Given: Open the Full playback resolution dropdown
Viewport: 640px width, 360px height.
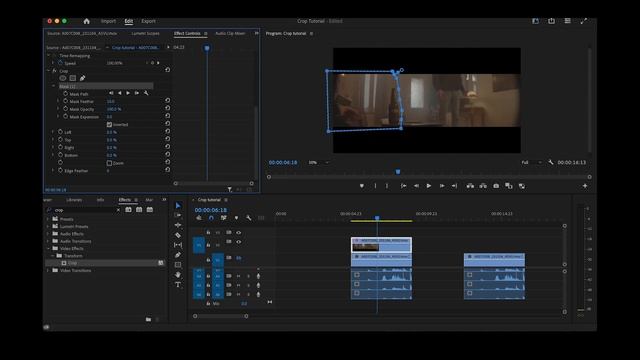Looking at the screenshot, I should pos(531,162).
